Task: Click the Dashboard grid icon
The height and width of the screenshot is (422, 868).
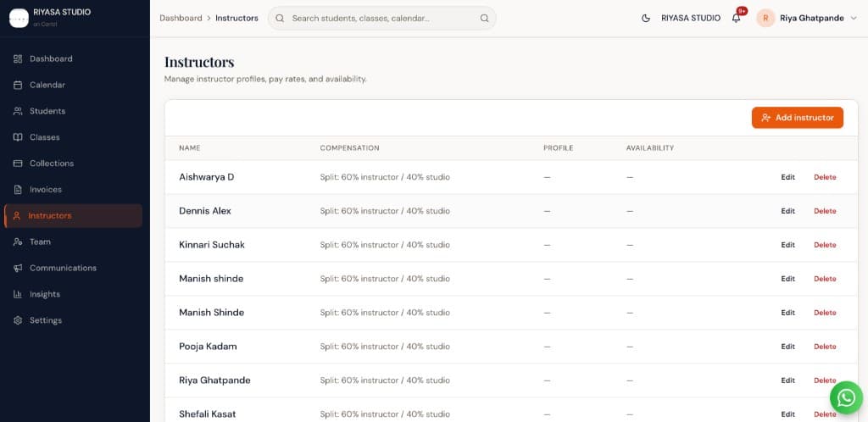Action: pos(18,58)
